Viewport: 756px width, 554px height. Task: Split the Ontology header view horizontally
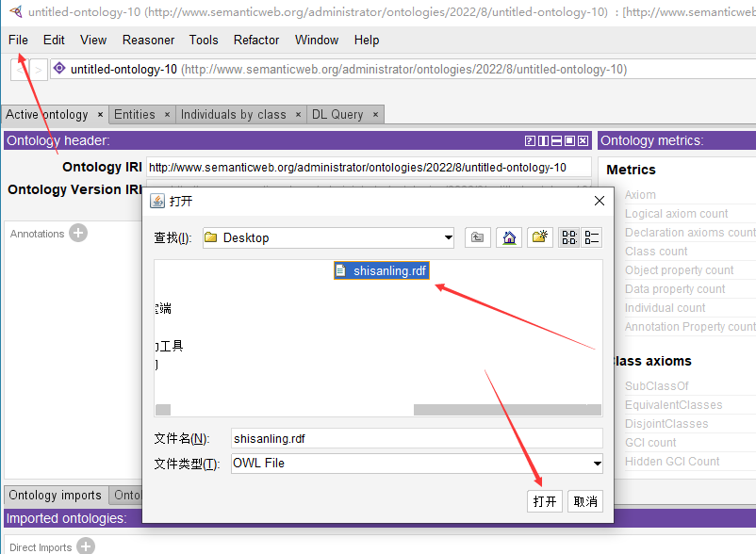tap(556, 140)
